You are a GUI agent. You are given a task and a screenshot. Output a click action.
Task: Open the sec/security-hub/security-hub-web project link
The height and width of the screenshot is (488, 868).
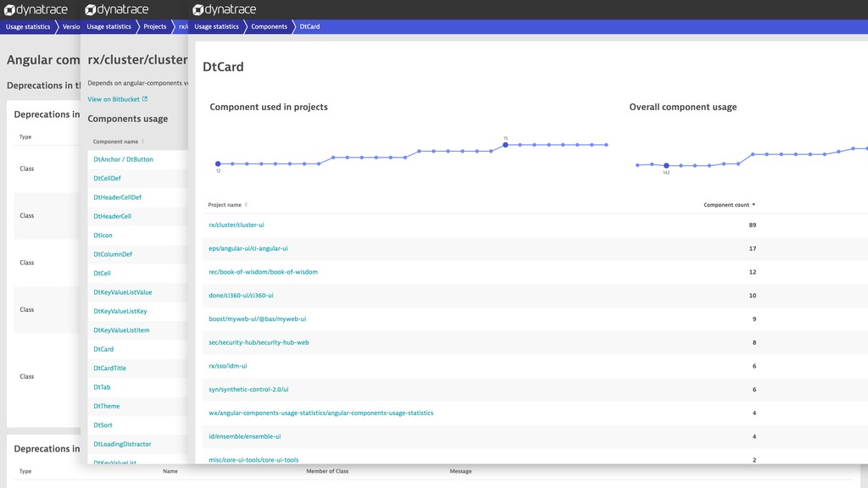tap(259, 342)
